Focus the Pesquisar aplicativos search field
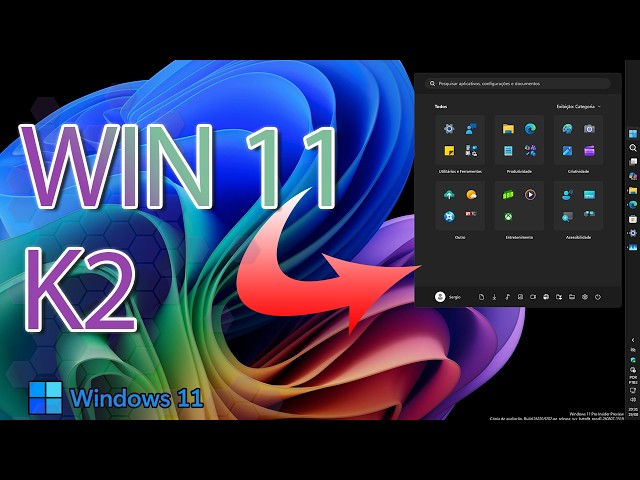The image size is (640, 480). (518, 83)
